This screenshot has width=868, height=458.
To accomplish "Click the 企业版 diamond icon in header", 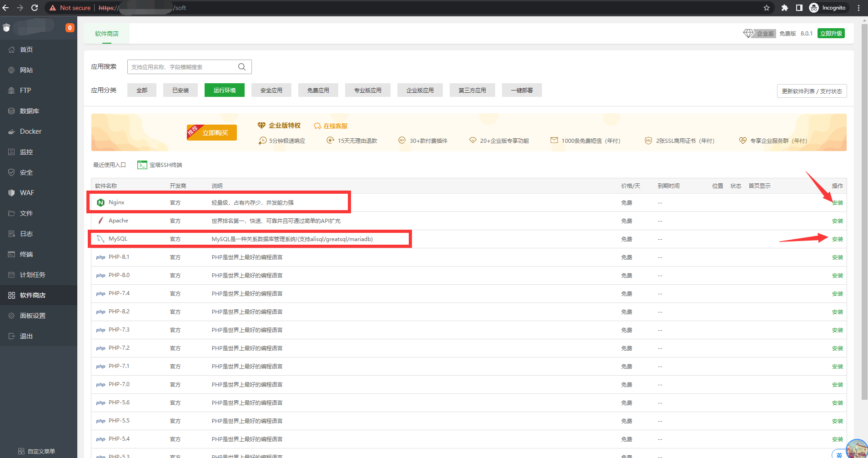I will tap(748, 33).
